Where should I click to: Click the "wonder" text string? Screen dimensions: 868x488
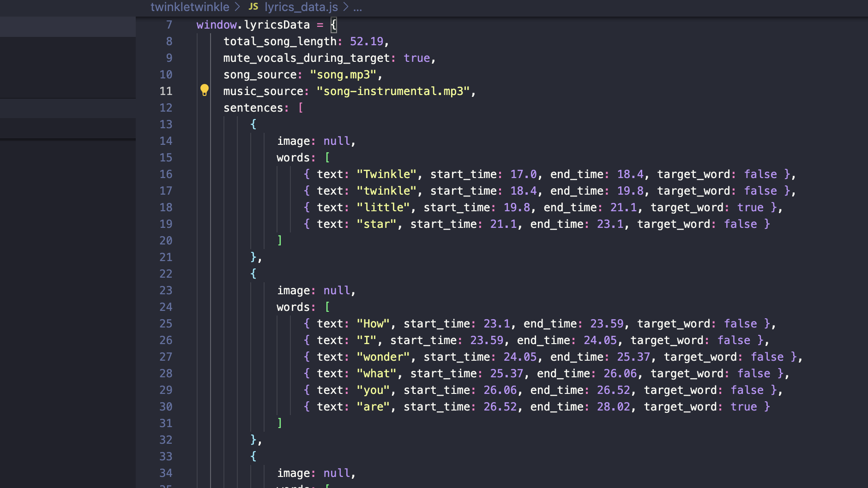[383, 357]
